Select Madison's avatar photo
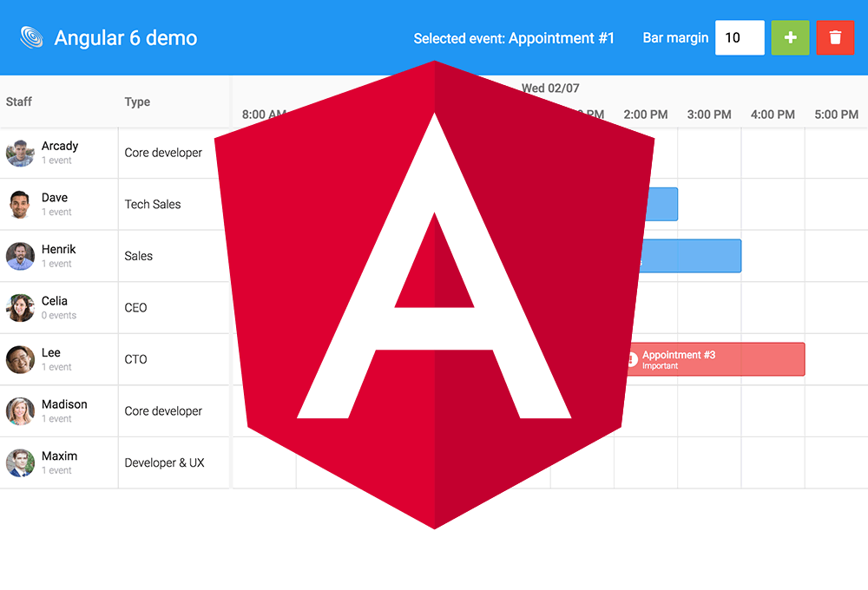This screenshot has width=868, height=590. 21,410
